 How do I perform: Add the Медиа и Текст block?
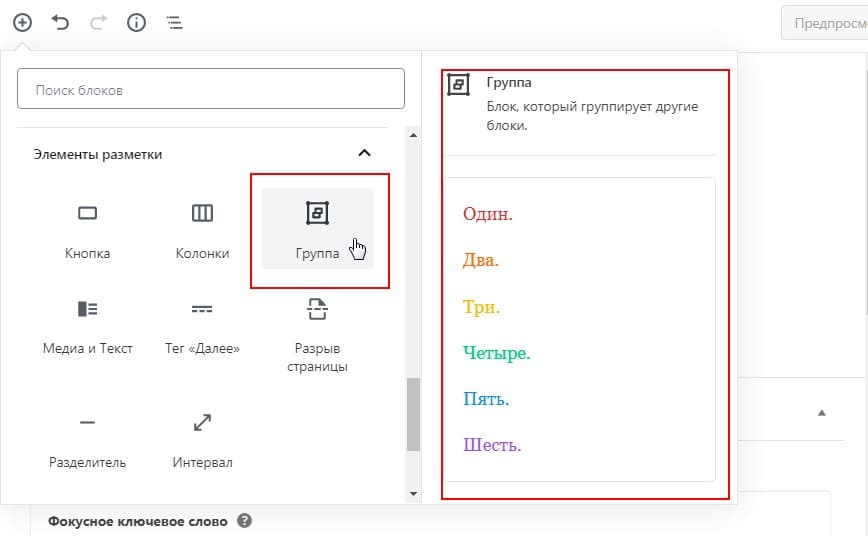pyautogui.click(x=87, y=327)
